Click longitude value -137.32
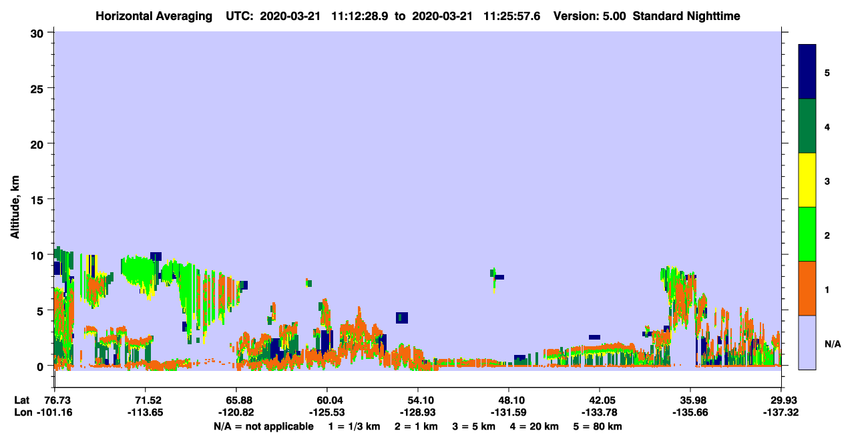 781,412
